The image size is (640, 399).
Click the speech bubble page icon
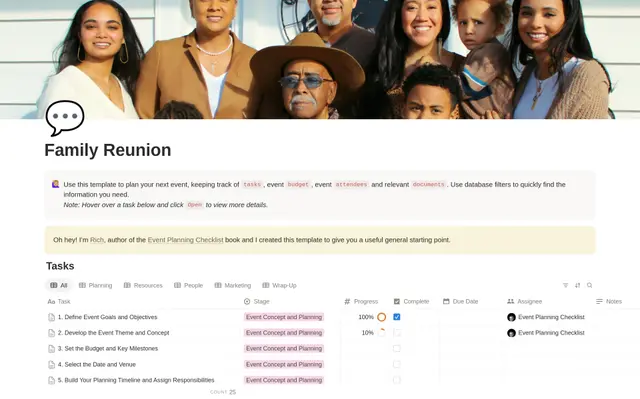[x=65, y=118]
